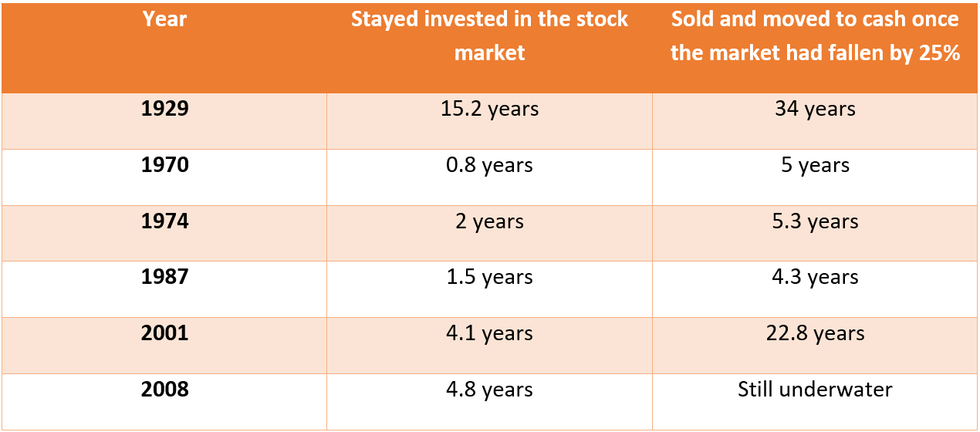980x432 pixels.
Task: Click the "15.2 years" cell
Action: point(489,109)
